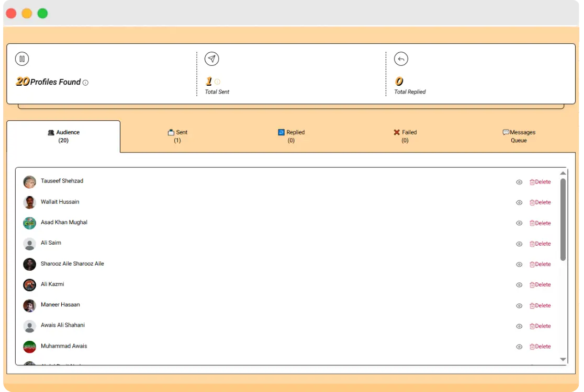The image size is (584, 392).
Task: Delete Muhammad Awais entry
Action: click(540, 346)
